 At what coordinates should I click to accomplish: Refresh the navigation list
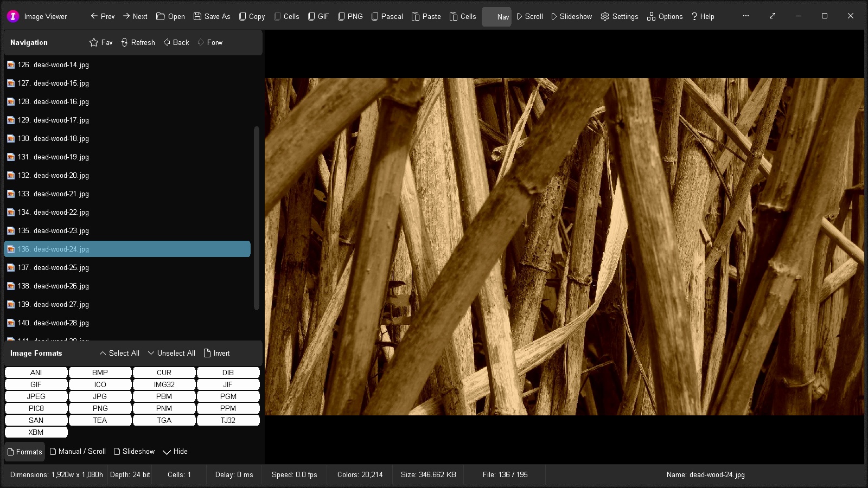tap(138, 42)
